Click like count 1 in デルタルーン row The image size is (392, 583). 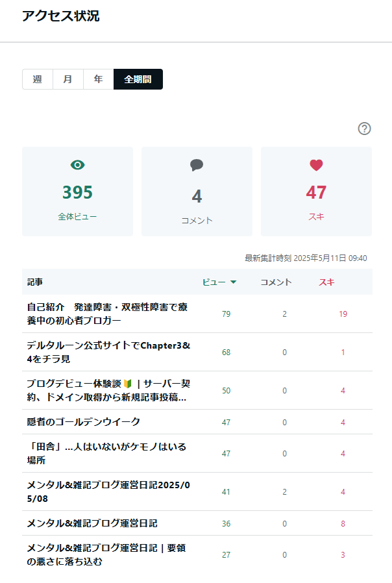click(x=343, y=353)
